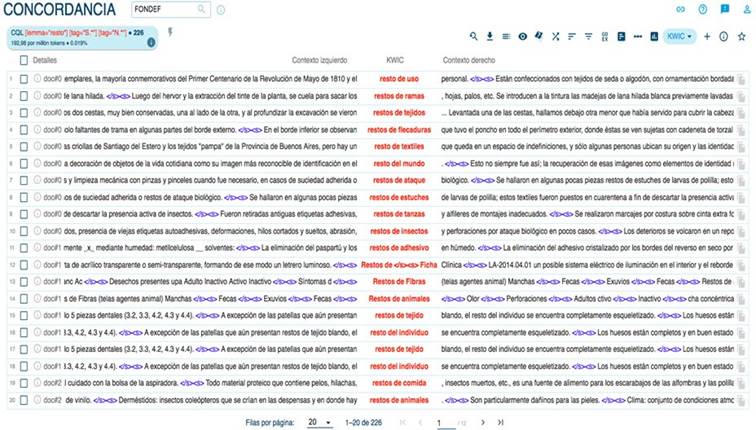
Task: Expand the KWIC view dropdown
Action: (679, 36)
